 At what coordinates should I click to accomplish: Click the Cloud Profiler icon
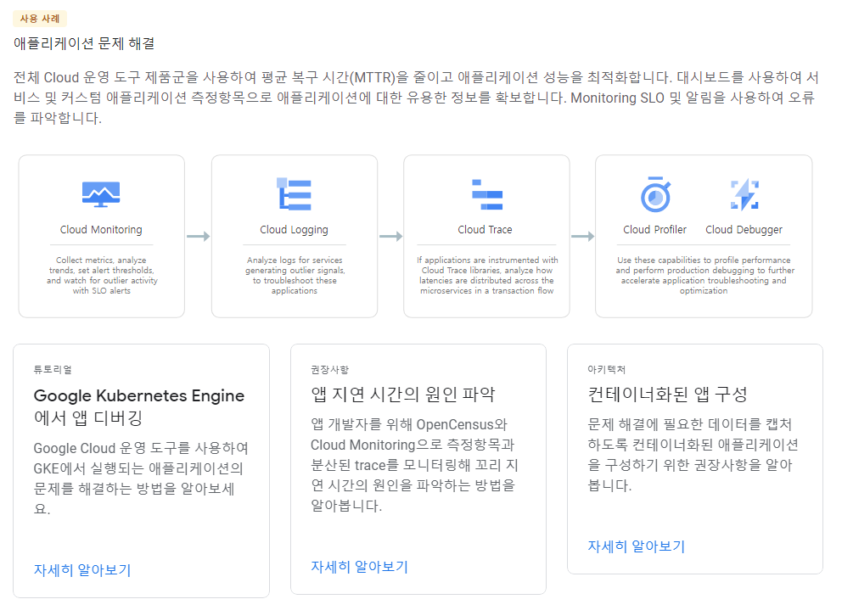coord(655,194)
